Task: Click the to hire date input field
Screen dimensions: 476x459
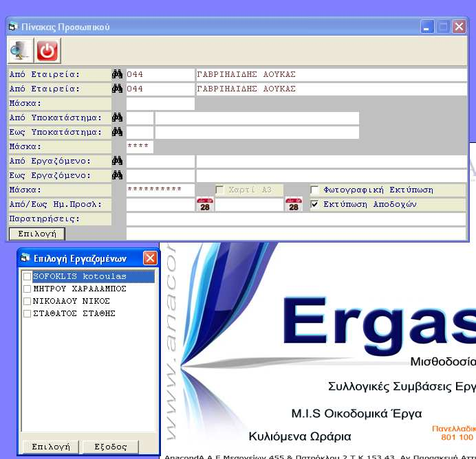Action: point(249,204)
